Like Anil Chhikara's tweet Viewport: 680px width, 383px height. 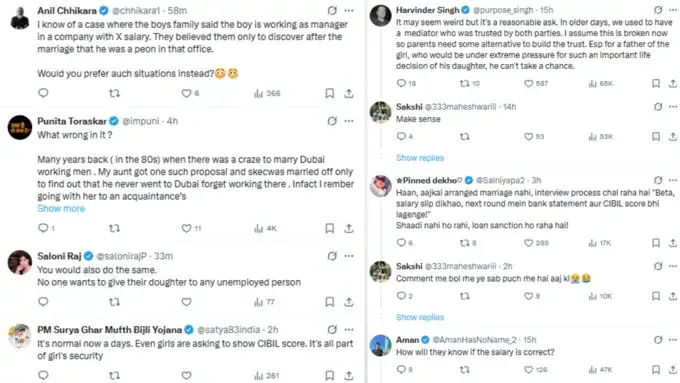[x=186, y=93]
